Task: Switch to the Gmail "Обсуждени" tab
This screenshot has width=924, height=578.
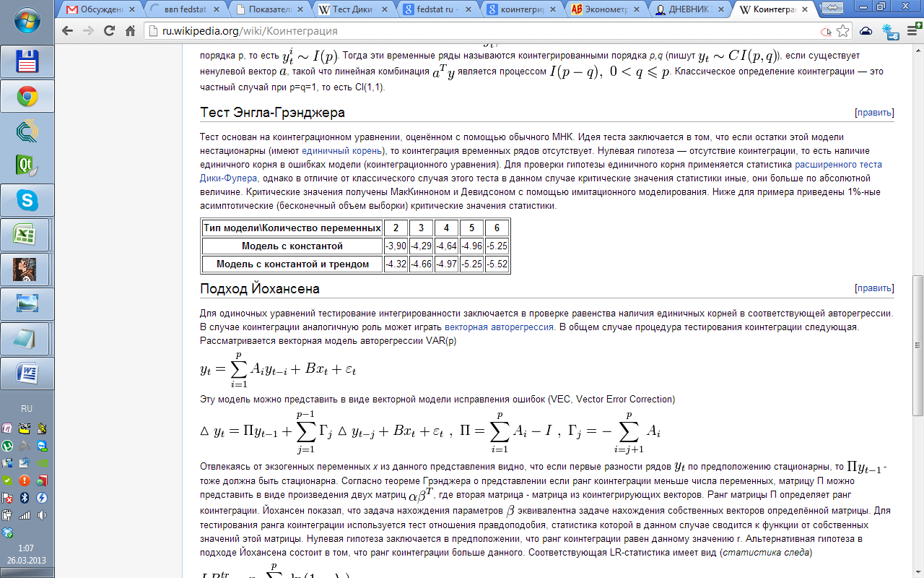Action: click(x=101, y=9)
